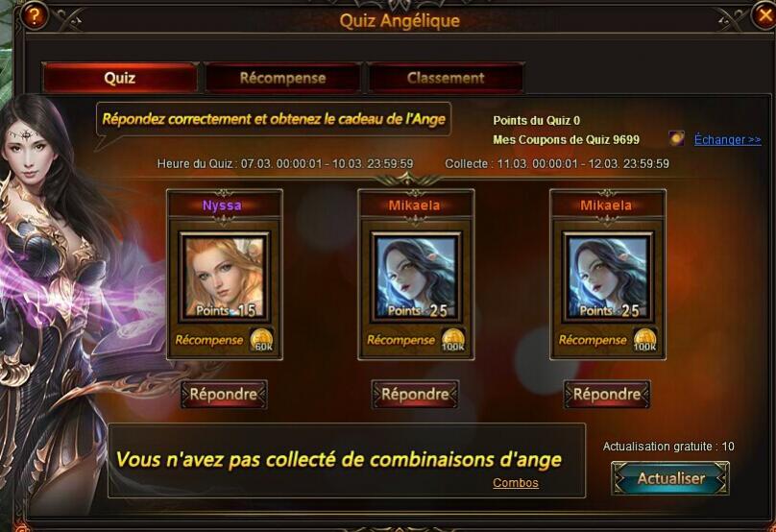Close the Quiz Angélique window
776x532 pixels.
[764, 15]
